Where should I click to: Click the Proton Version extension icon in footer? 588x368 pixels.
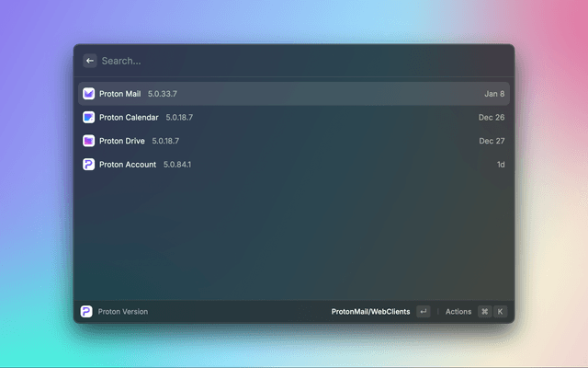click(x=86, y=312)
